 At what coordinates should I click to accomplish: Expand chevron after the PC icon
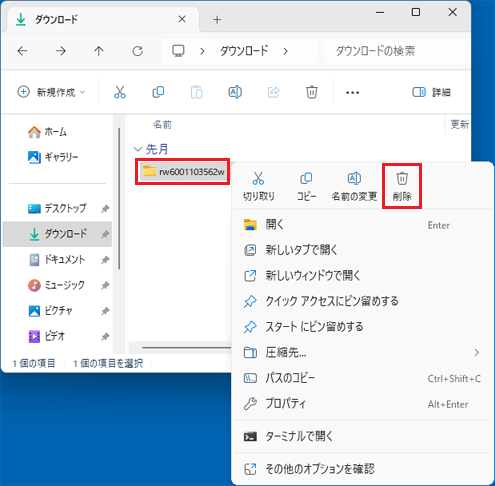[202, 51]
